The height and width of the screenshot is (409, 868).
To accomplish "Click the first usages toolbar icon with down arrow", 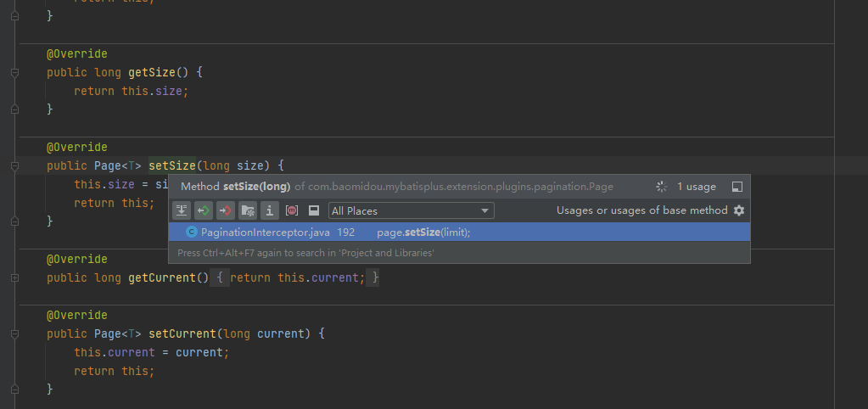I will coord(181,210).
